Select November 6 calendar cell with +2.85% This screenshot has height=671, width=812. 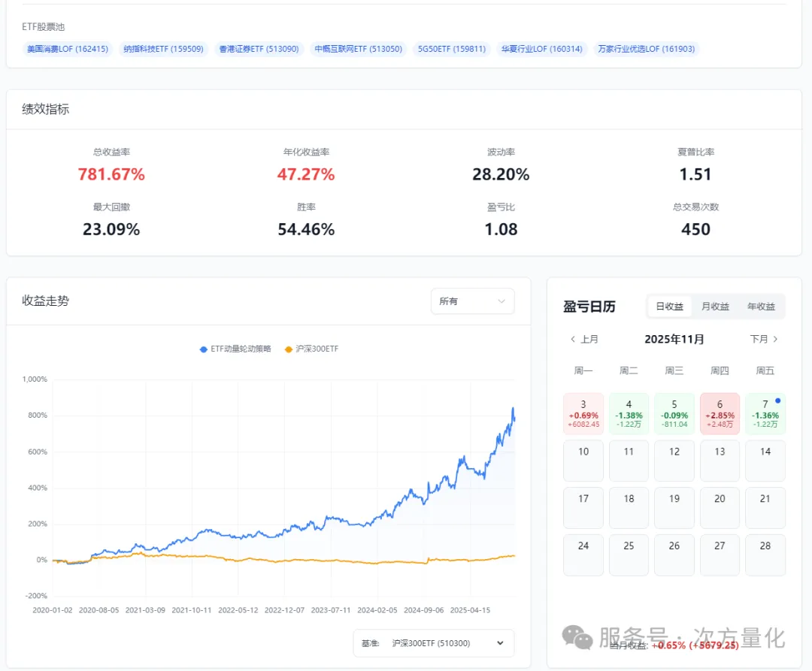tap(720, 413)
